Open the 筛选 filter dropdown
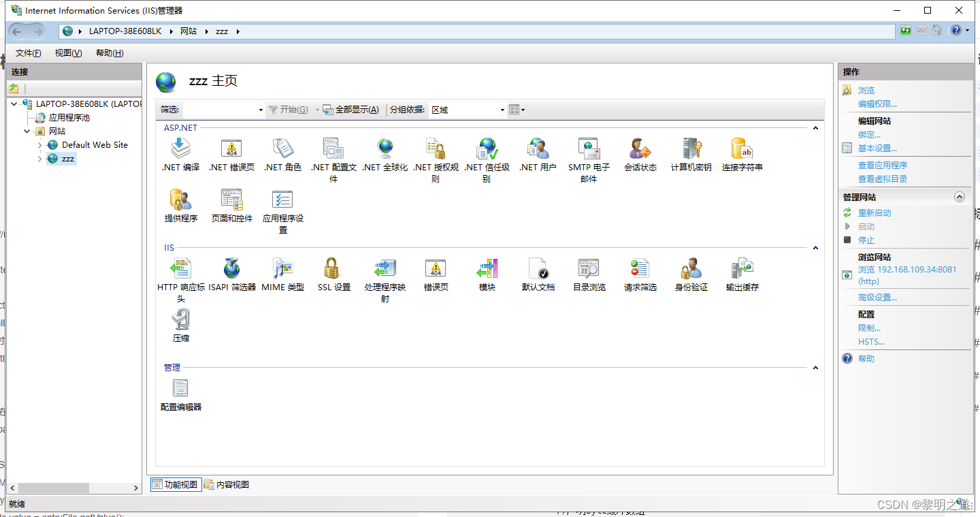 tap(261, 110)
